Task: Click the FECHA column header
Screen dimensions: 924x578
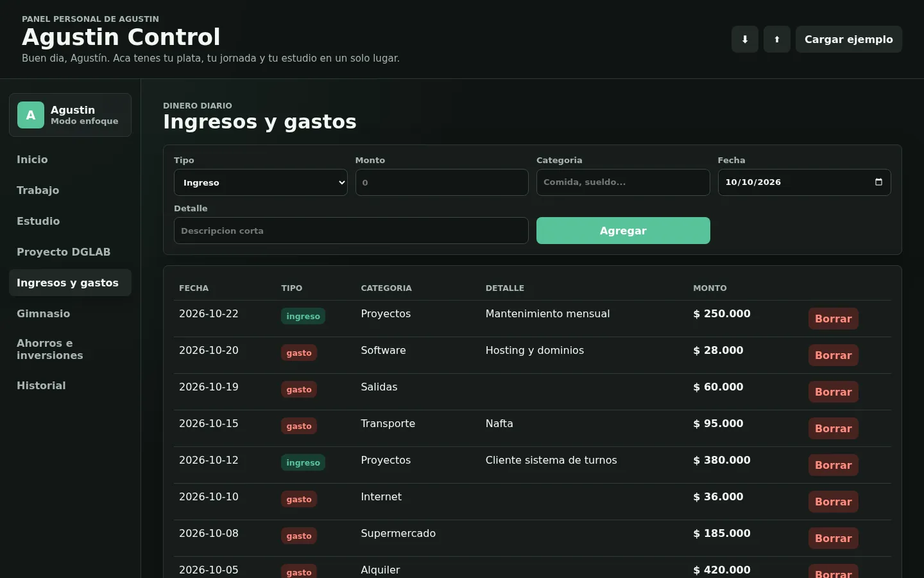Action: [194, 288]
